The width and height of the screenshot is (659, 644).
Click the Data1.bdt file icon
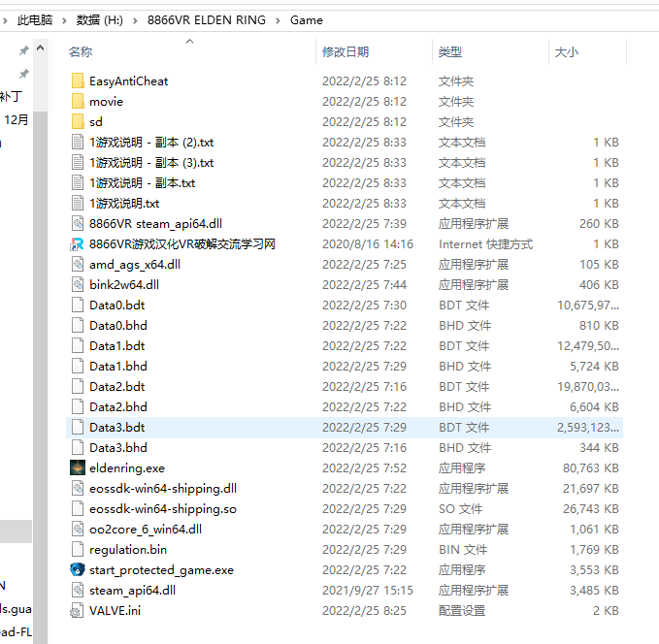pyautogui.click(x=78, y=345)
